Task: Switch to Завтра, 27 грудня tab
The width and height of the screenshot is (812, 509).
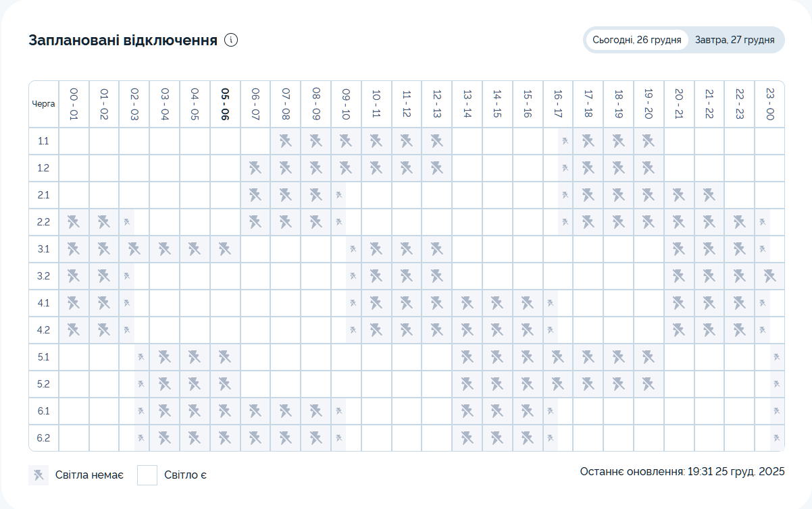Action: pyautogui.click(x=734, y=40)
